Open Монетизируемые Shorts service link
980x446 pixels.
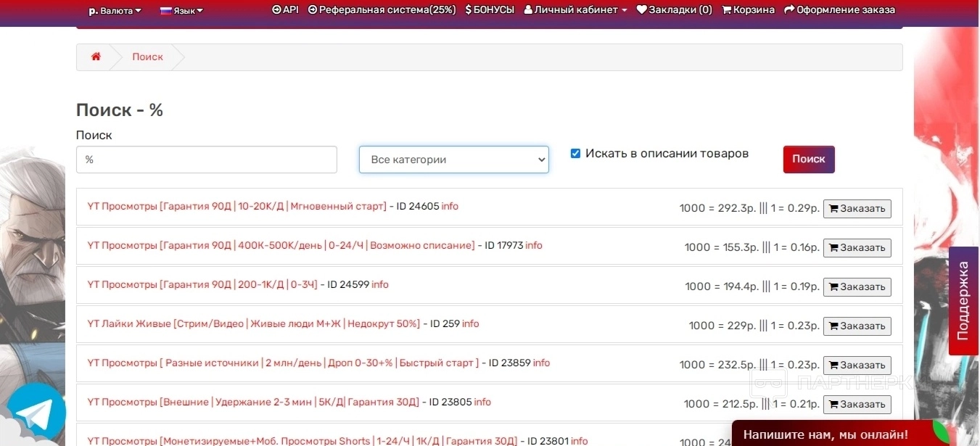pos(302,441)
